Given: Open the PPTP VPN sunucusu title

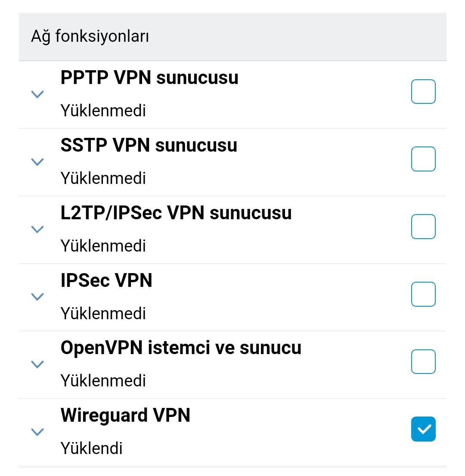Looking at the screenshot, I should pos(149,78).
